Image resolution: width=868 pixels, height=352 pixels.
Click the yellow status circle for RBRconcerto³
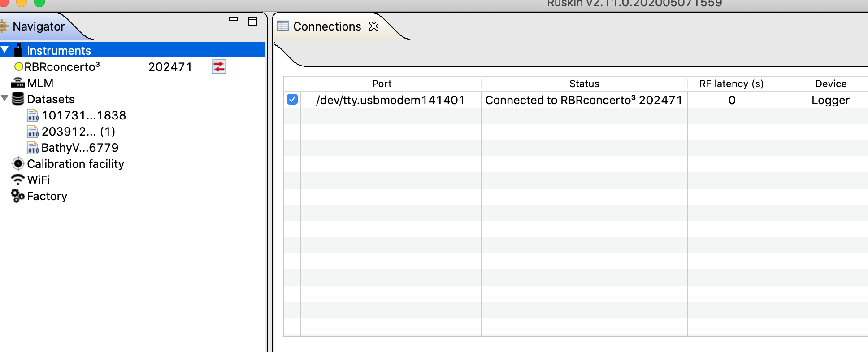pos(19,67)
